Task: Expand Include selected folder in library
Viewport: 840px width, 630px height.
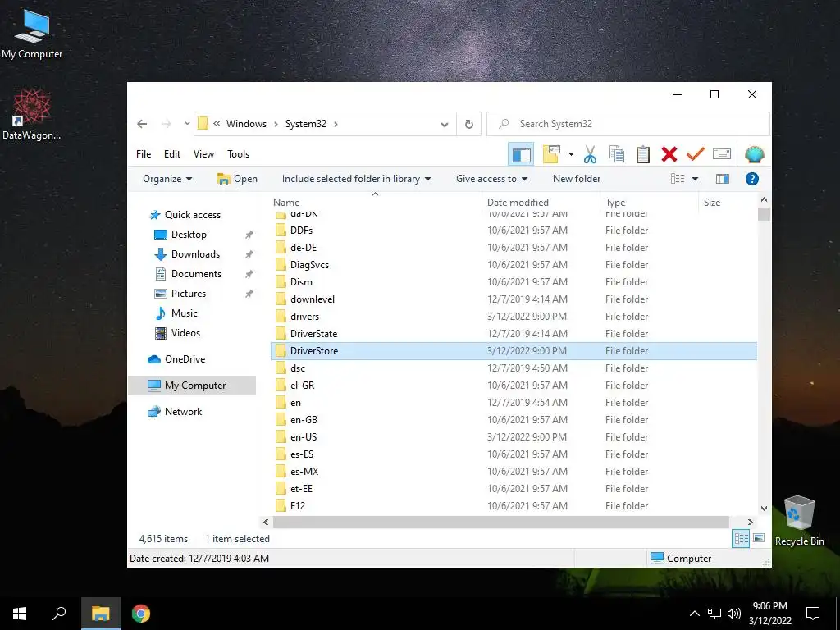Action: point(356,179)
